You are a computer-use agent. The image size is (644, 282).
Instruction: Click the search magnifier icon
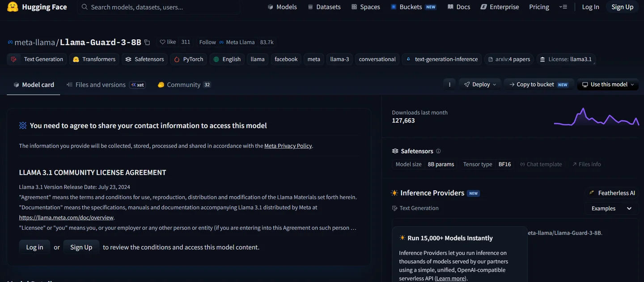point(85,7)
